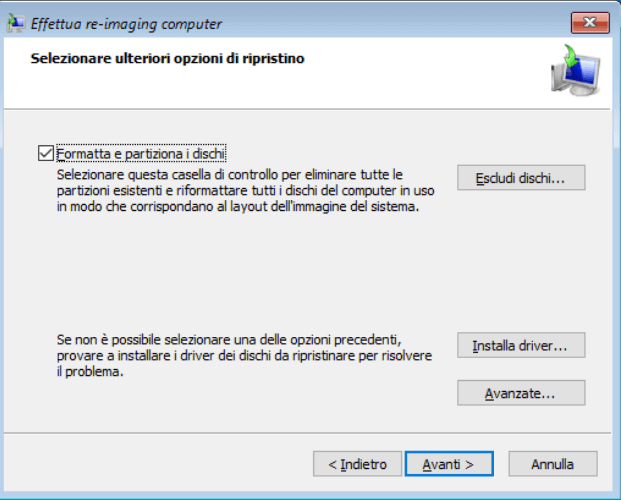
Task: Open the Escludi dischi dialog
Action: coord(521,178)
